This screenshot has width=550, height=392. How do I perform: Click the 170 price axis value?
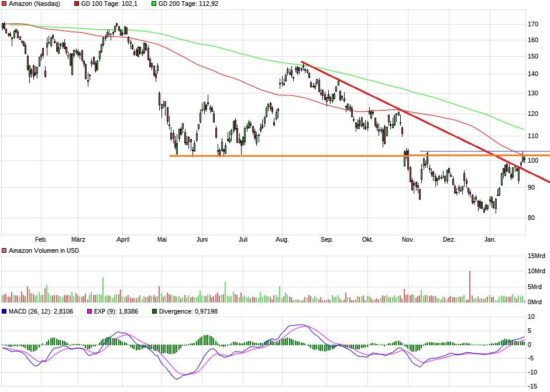[533, 24]
